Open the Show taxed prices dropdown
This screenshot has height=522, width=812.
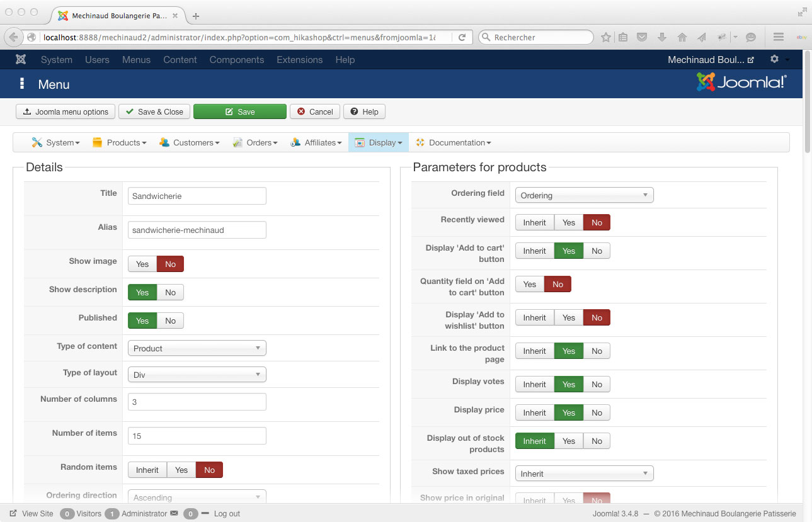point(585,474)
